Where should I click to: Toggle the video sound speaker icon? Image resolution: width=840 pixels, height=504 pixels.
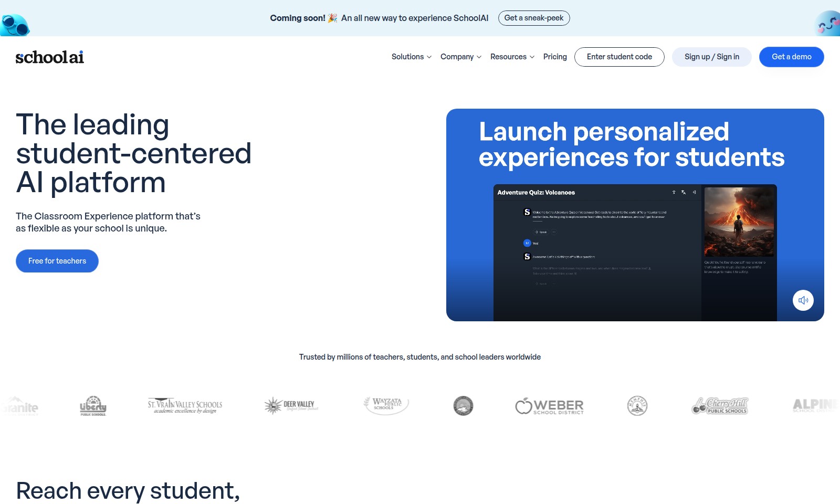coord(803,300)
